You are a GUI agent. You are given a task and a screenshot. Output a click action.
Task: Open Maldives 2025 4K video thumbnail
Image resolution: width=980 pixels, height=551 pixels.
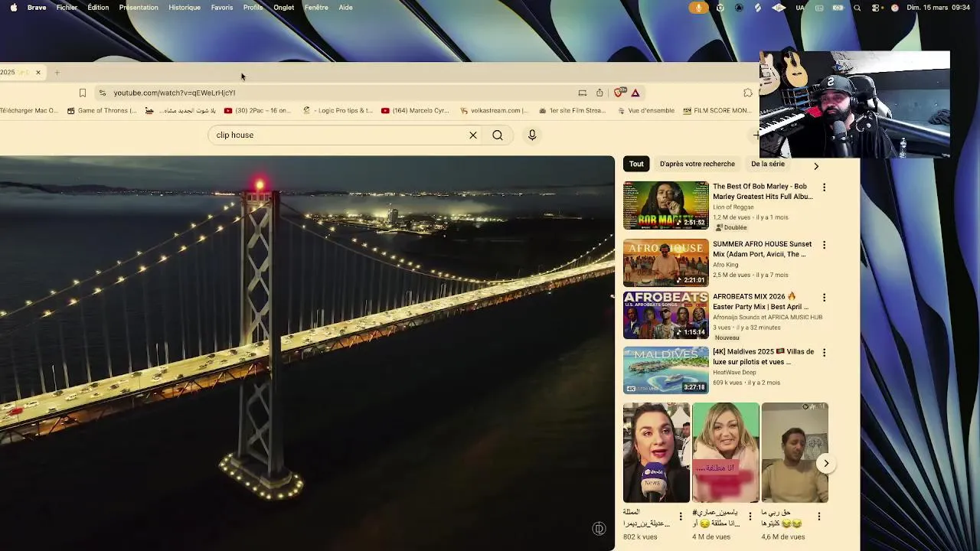coord(666,370)
